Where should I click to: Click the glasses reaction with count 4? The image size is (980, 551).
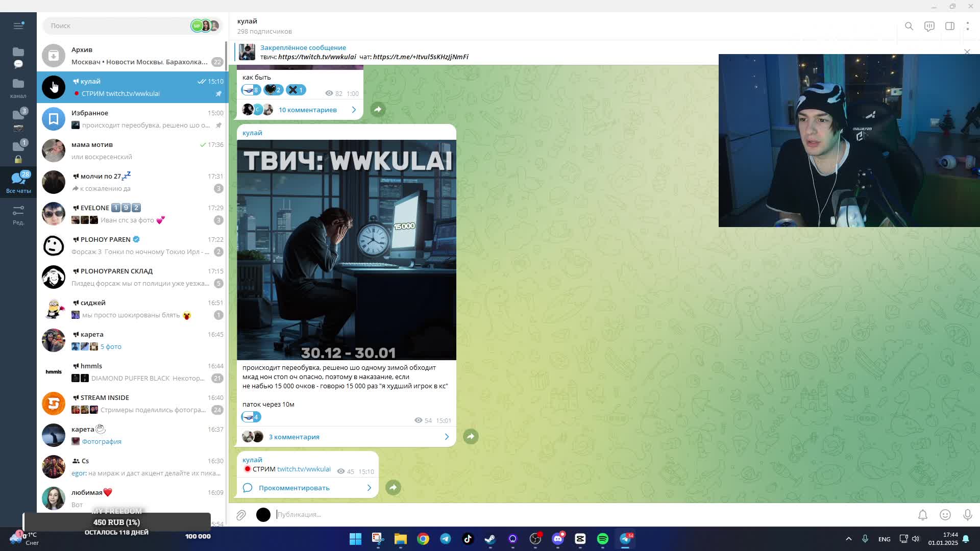point(251,417)
